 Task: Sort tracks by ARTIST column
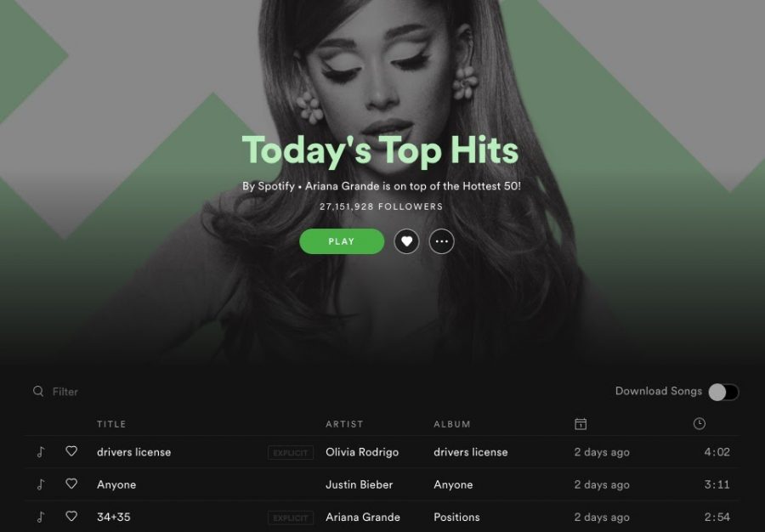[344, 424]
